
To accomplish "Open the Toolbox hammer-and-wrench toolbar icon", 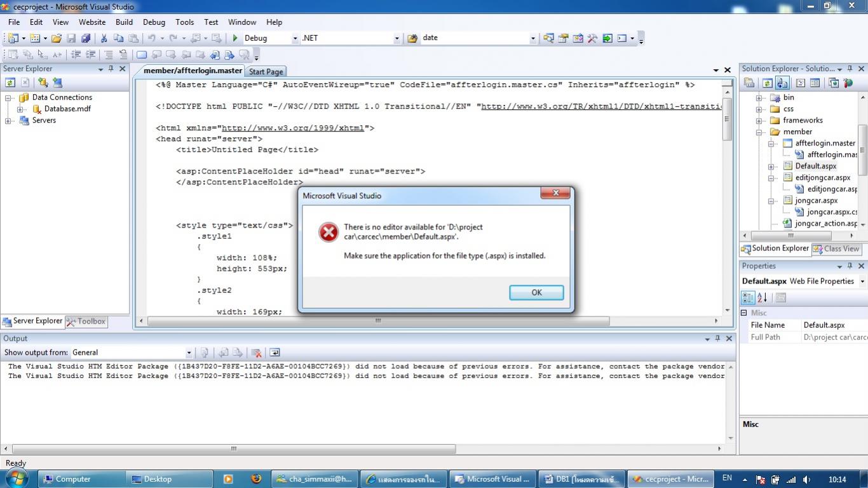I will pyautogui.click(x=592, y=38).
